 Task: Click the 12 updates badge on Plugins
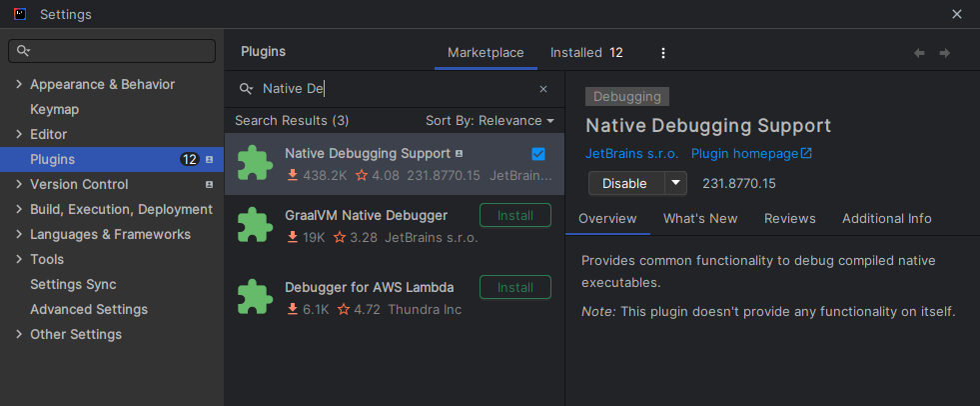click(x=190, y=160)
